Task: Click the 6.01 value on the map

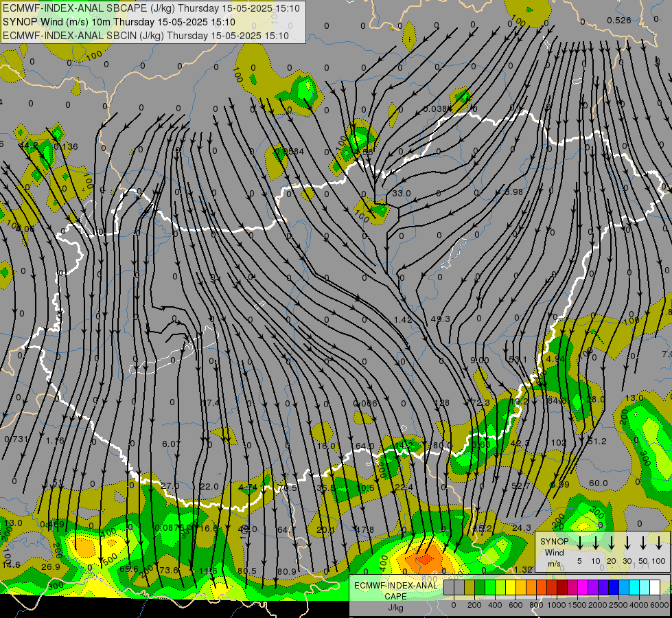Action: [171, 444]
